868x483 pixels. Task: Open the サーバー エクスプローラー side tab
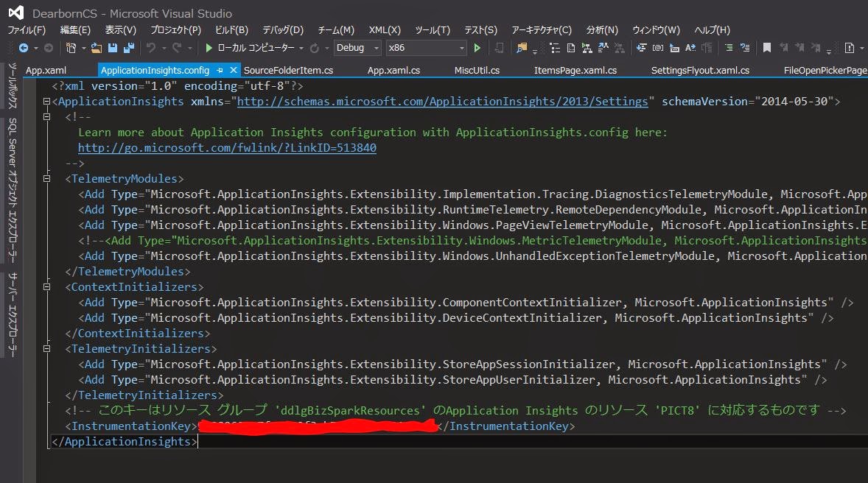[13, 314]
